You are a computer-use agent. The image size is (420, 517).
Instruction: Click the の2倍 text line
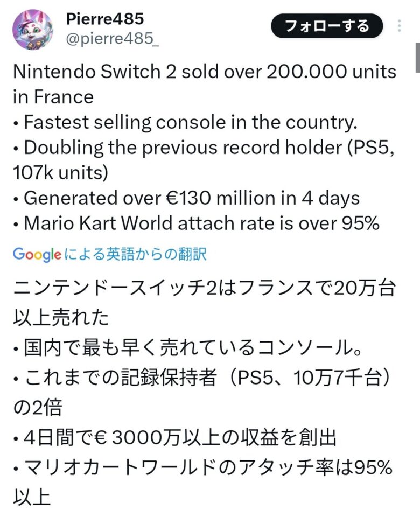pos(37,407)
